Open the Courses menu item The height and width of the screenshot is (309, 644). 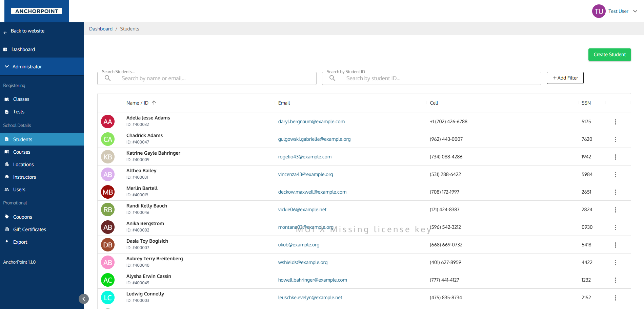[x=22, y=152]
